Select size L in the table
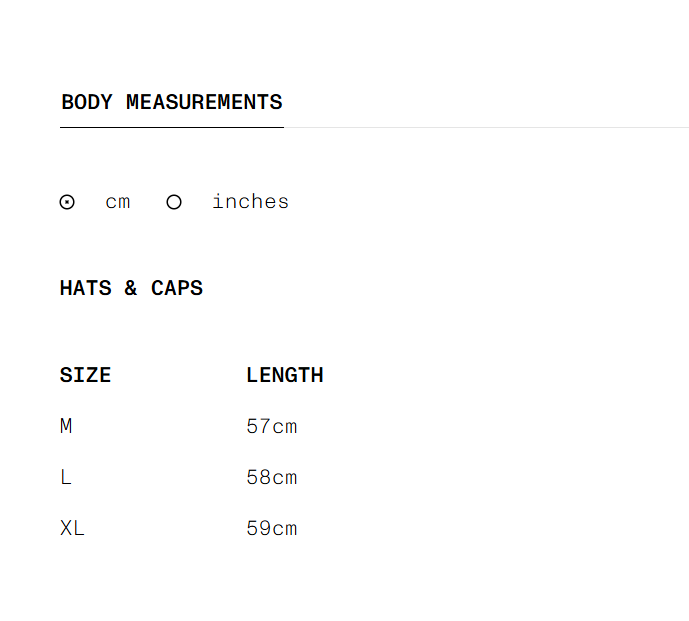Screen dimensions: 689x621 click(66, 477)
